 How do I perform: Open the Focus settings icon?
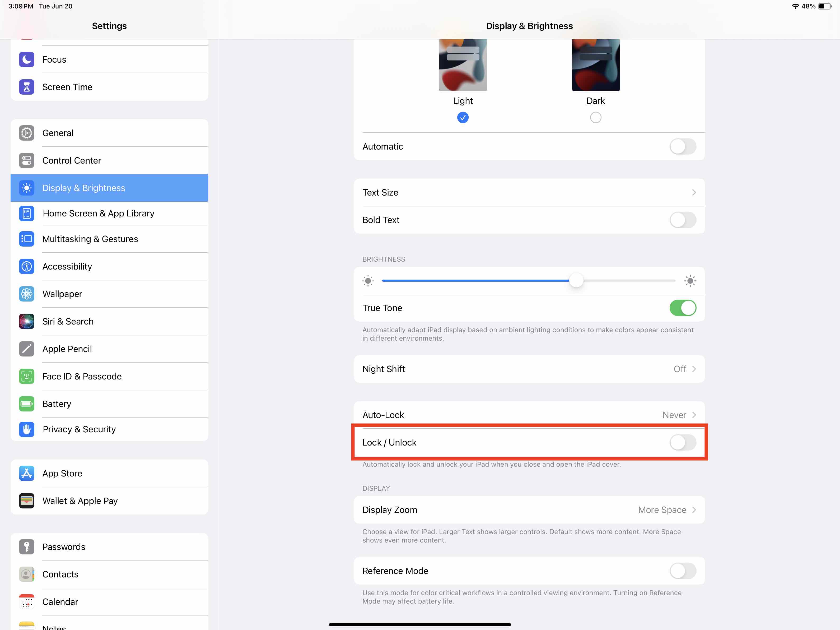pyautogui.click(x=27, y=59)
